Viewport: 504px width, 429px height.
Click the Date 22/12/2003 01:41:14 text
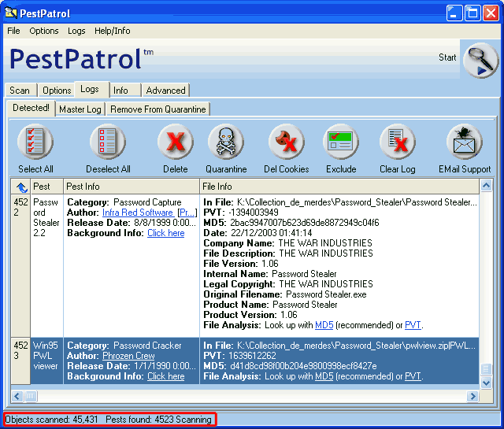click(x=258, y=233)
